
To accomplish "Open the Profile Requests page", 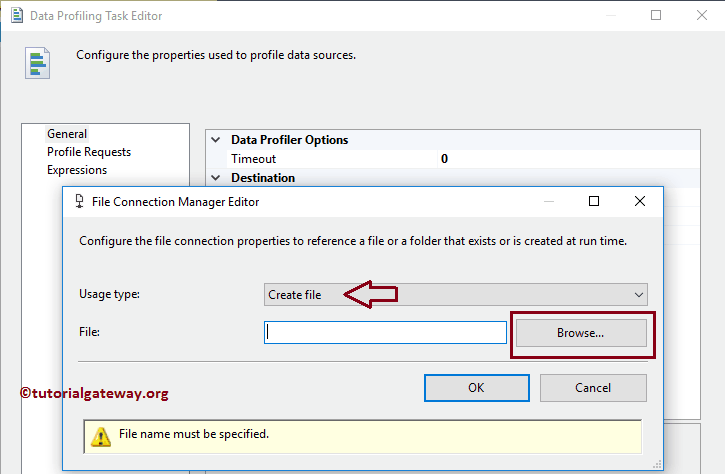I will [x=89, y=152].
